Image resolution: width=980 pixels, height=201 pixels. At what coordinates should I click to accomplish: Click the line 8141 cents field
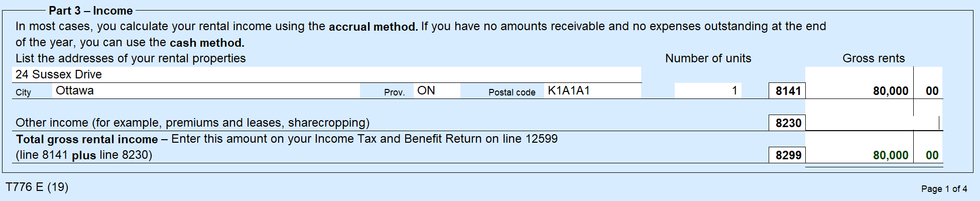coord(928,91)
